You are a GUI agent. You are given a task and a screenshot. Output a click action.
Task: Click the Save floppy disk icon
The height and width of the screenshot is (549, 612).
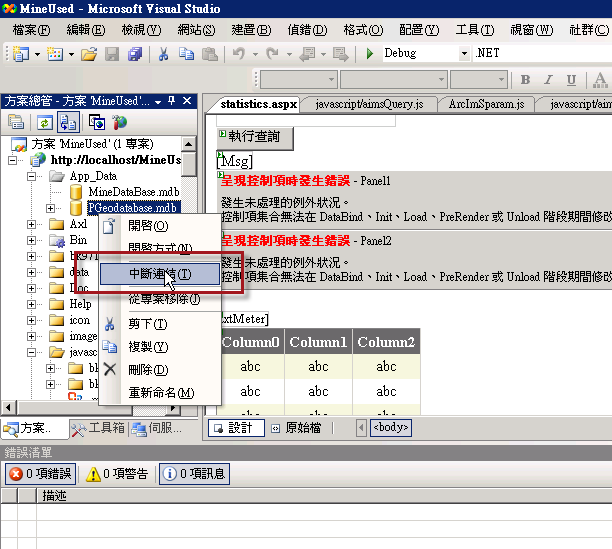tap(112, 54)
